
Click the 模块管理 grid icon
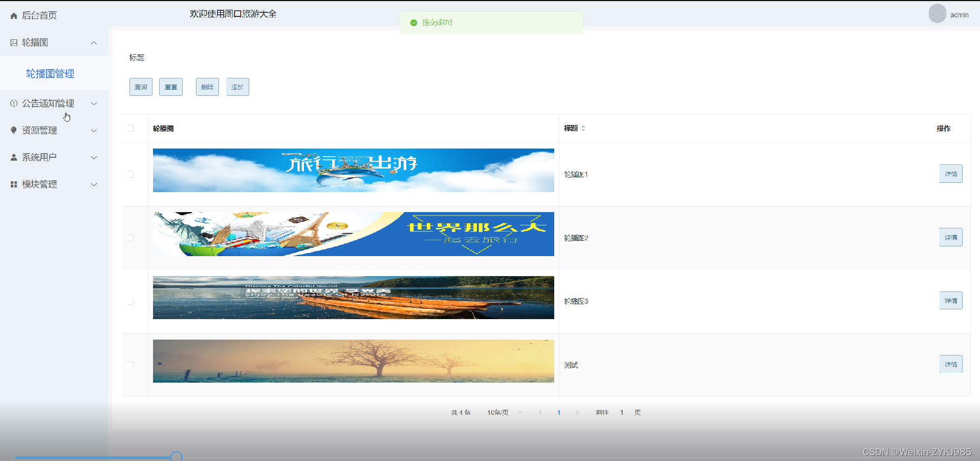tap(14, 184)
